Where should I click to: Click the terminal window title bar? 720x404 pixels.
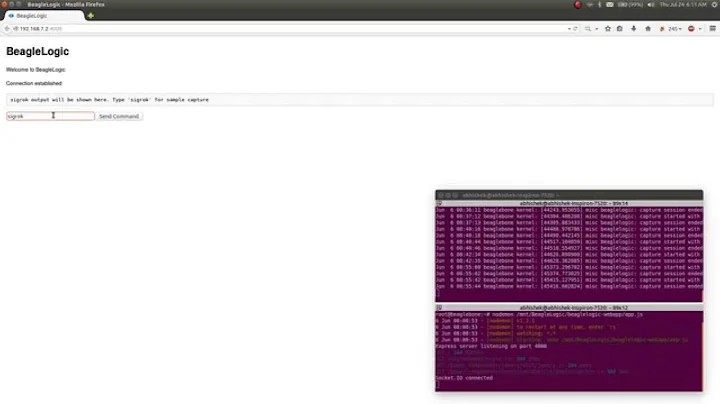[569, 195]
